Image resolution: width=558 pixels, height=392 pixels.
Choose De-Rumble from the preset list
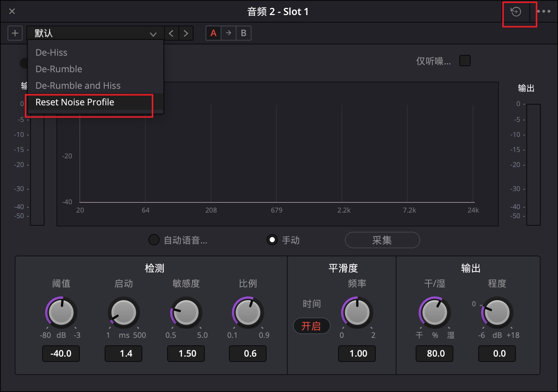pyautogui.click(x=59, y=69)
